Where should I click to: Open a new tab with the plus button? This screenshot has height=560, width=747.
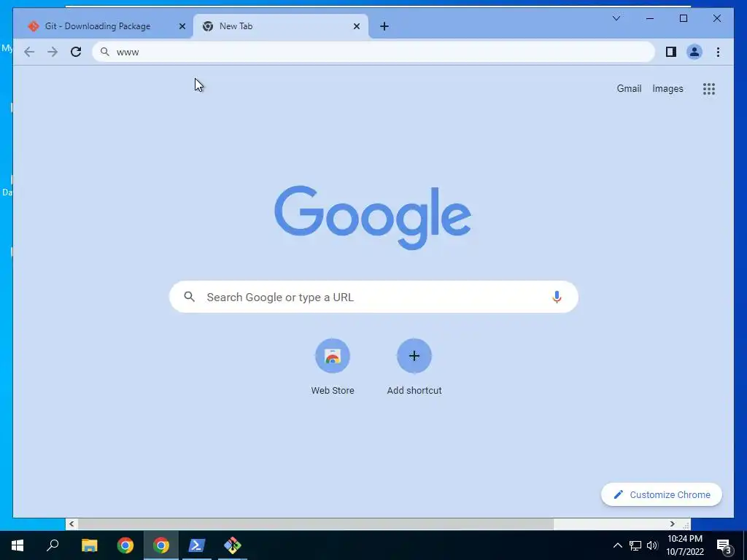point(384,26)
